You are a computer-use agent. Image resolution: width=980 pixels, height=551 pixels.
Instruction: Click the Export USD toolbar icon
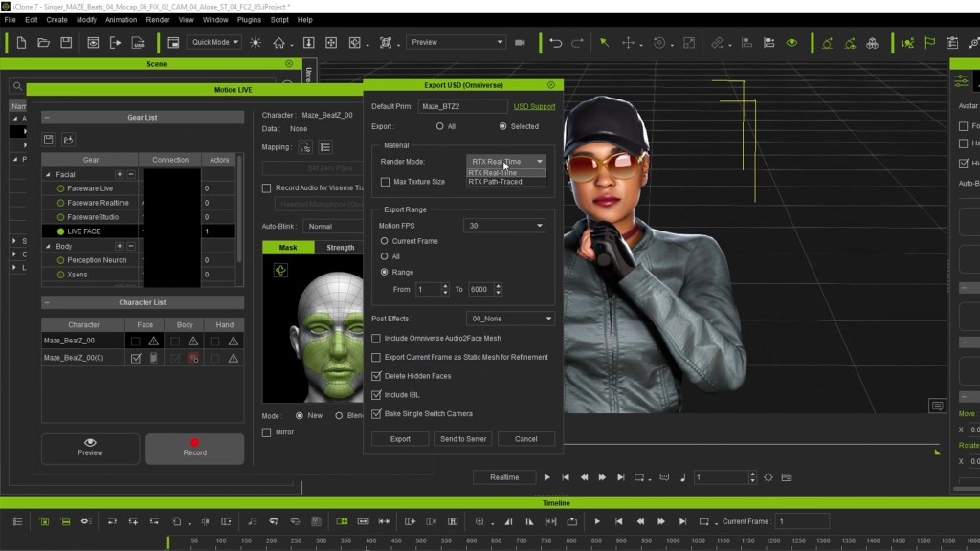point(139,43)
